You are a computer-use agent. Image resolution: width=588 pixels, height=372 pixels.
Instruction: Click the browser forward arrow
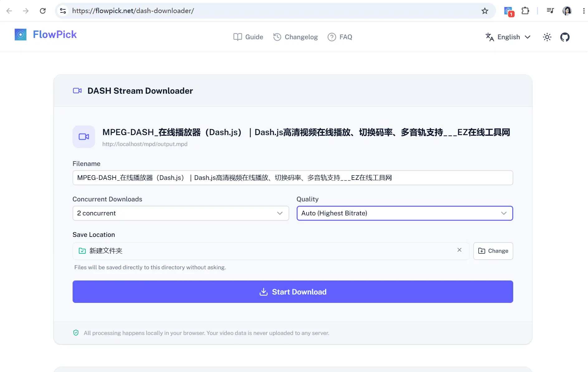(26, 11)
